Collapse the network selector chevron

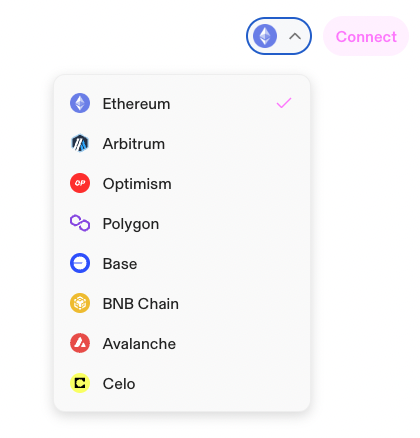pyautogui.click(x=295, y=36)
